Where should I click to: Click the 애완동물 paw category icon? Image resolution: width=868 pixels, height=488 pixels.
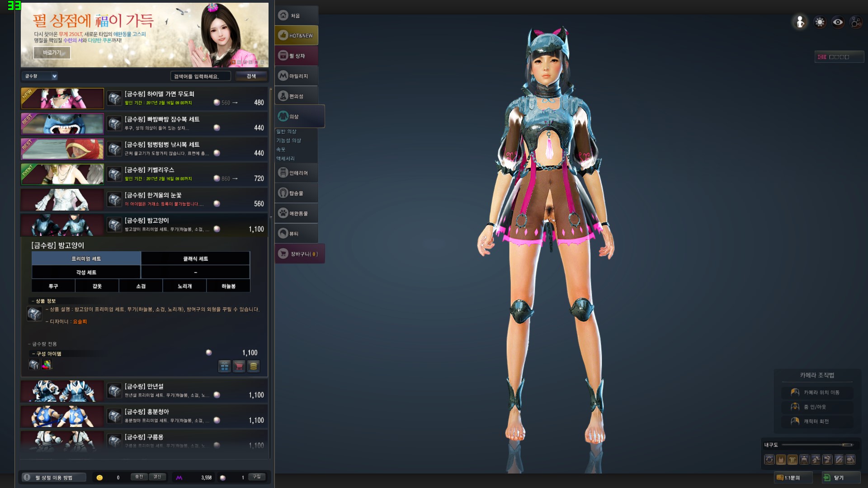tap(283, 213)
